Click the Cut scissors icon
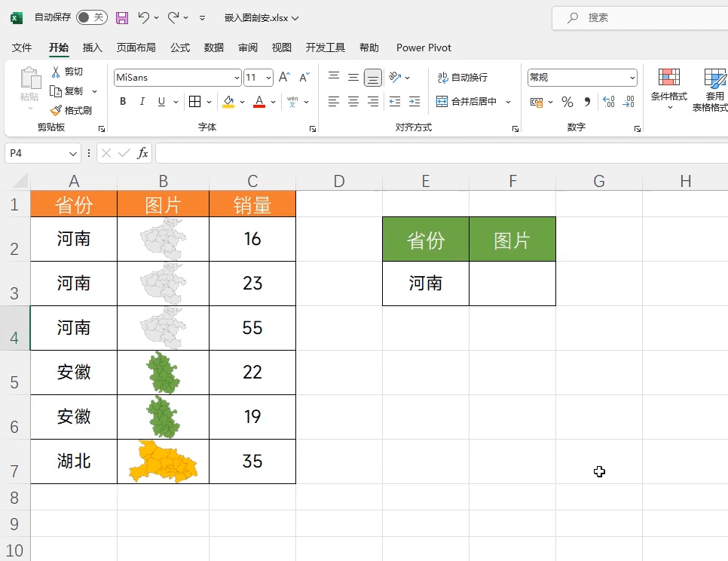Viewport: 728px width, 561px height. (56, 72)
